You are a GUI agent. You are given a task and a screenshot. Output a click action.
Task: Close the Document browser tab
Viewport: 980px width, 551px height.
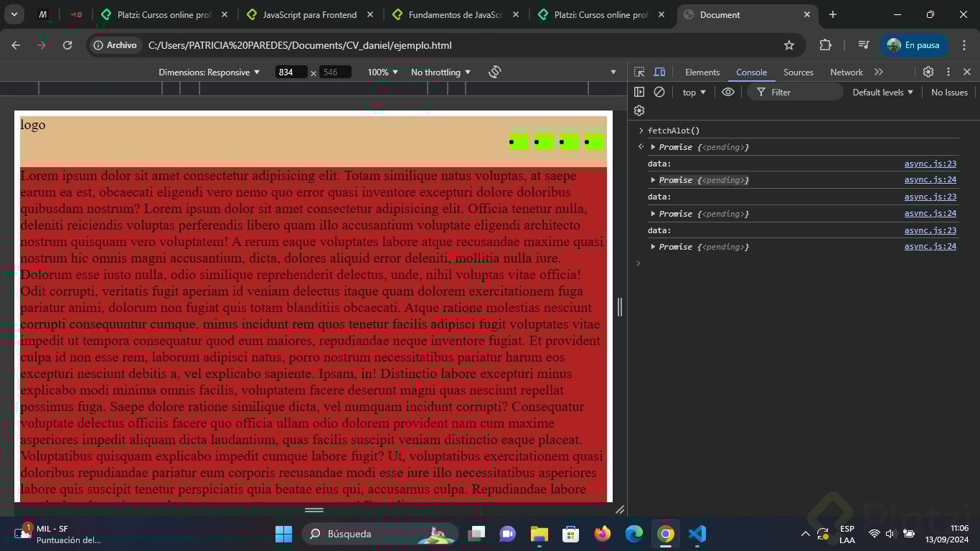click(x=807, y=14)
